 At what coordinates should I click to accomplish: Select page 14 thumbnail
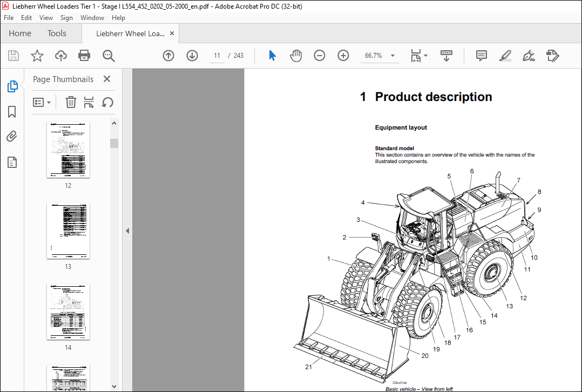(x=68, y=312)
